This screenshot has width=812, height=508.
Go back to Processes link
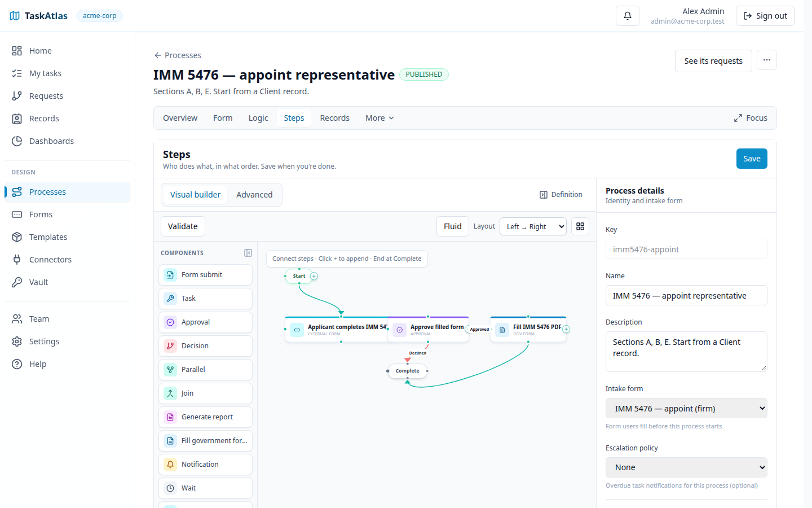pos(178,55)
